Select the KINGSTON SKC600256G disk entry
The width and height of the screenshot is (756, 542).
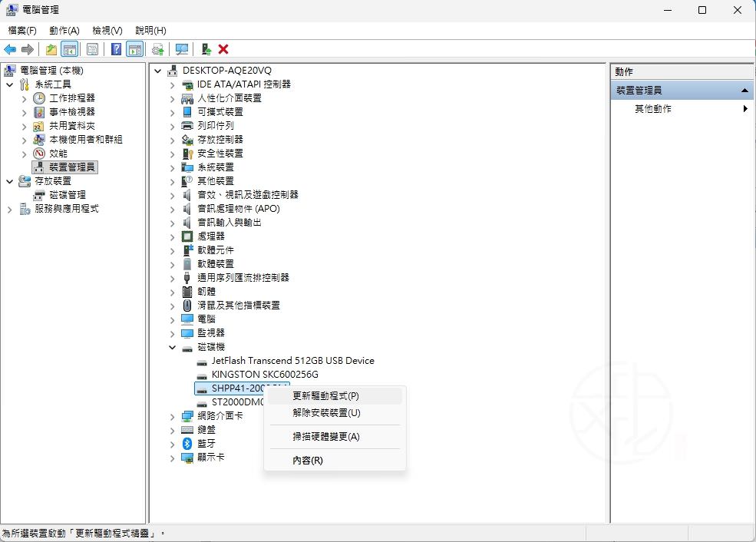point(263,374)
